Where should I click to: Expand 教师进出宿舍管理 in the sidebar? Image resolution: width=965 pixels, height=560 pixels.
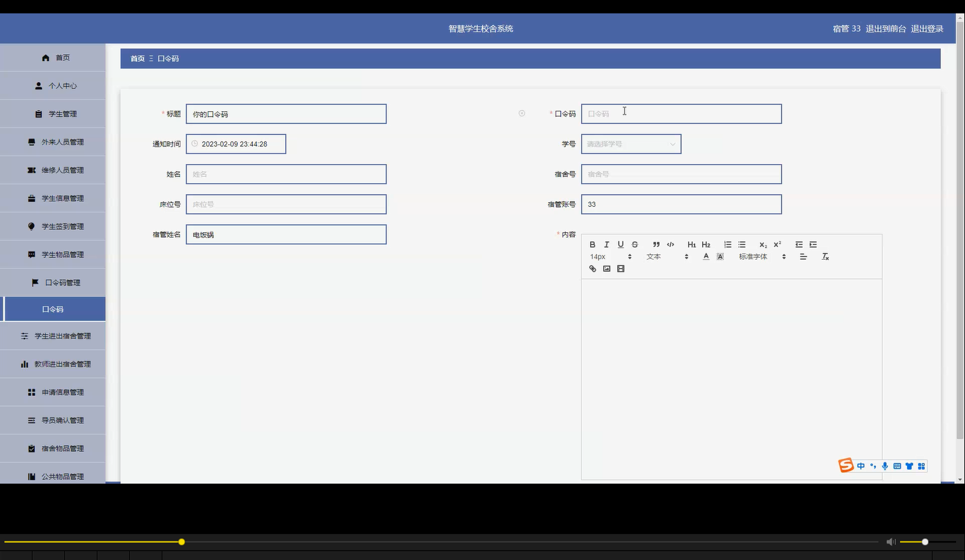point(53,364)
